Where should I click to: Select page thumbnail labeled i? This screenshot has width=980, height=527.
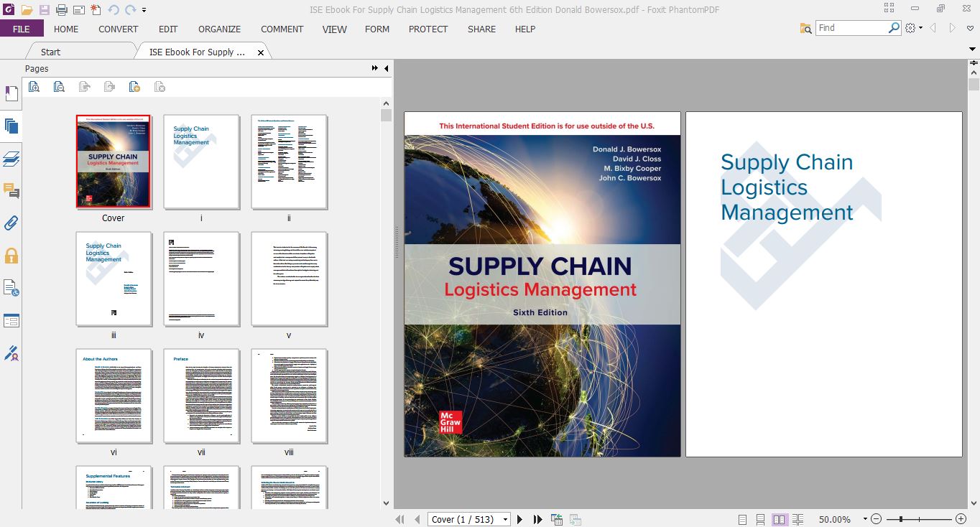click(x=201, y=162)
